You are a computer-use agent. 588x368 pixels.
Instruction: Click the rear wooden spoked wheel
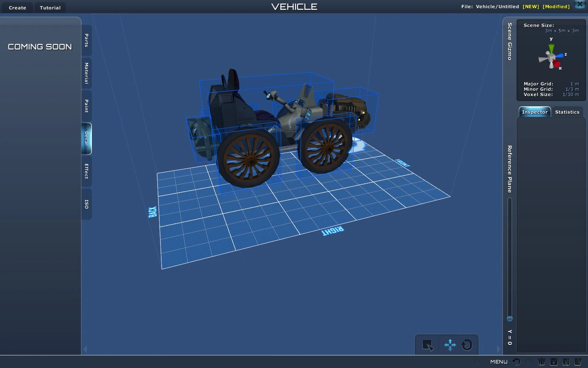248,157
